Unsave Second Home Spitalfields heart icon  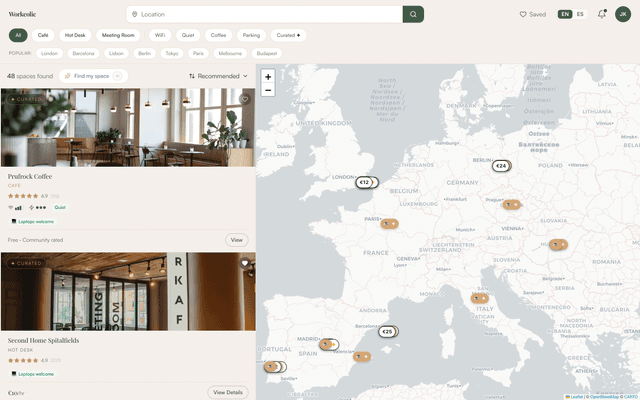point(244,263)
